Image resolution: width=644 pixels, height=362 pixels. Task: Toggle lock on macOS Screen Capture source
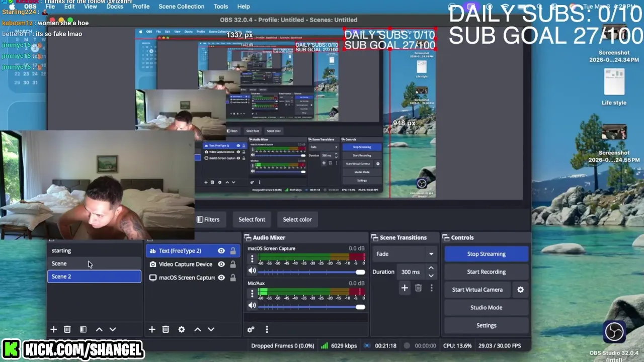pyautogui.click(x=233, y=278)
